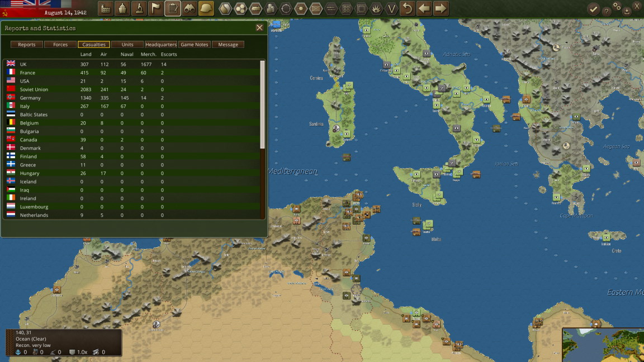Select previous unit with left arrow
Viewport: 644px width, 362px height.
tap(424, 8)
